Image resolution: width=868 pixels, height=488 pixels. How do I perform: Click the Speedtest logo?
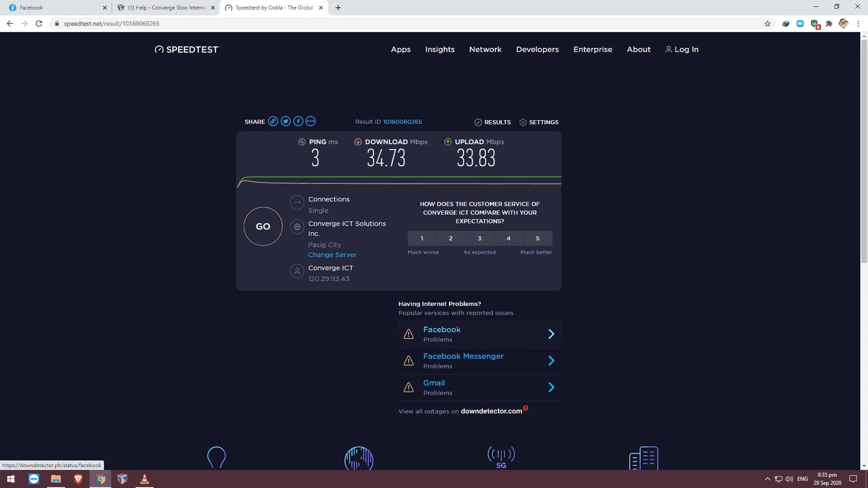(x=187, y=49)
